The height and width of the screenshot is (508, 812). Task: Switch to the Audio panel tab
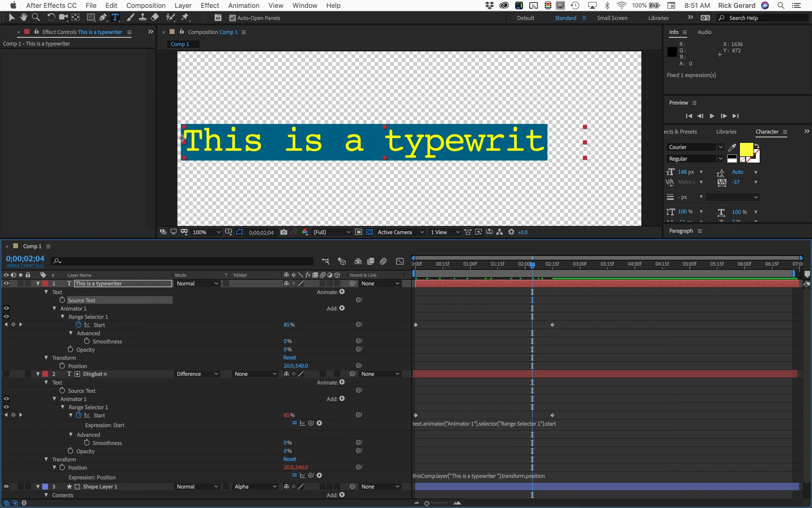point(704,32)
